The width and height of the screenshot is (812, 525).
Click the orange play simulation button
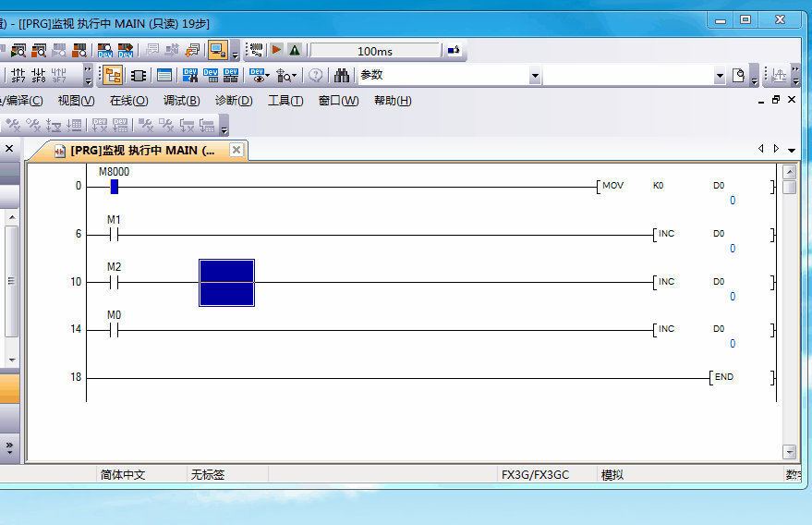pos(276,50)
